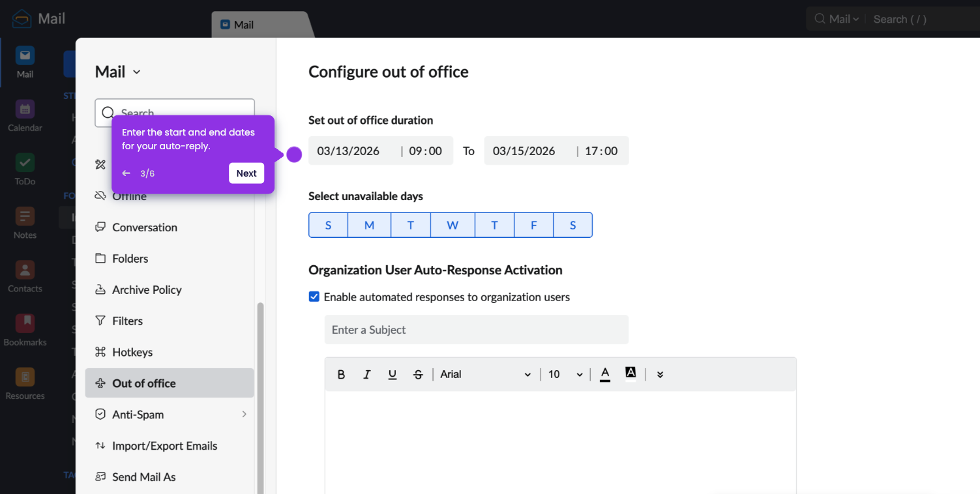The width and height of the screenshot is (980, 494).
Task: Expand the Anti-Spam submenu arrow
Action: click(x=245, y=414)
